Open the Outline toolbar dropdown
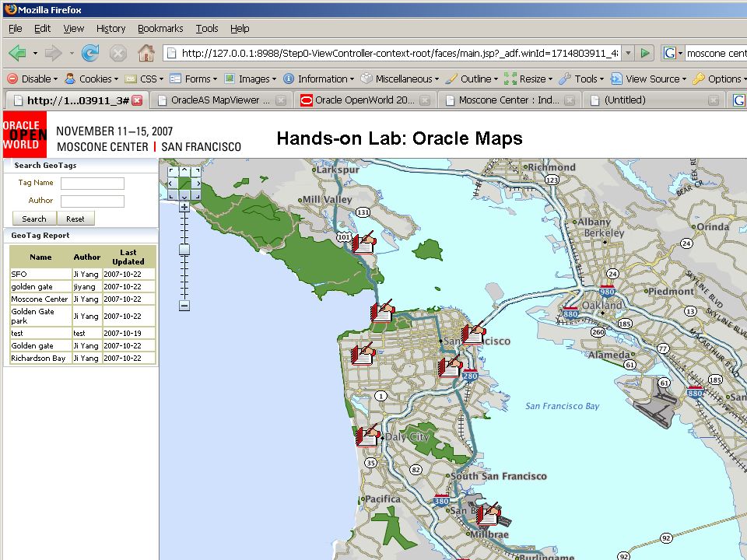 point(472,79)
